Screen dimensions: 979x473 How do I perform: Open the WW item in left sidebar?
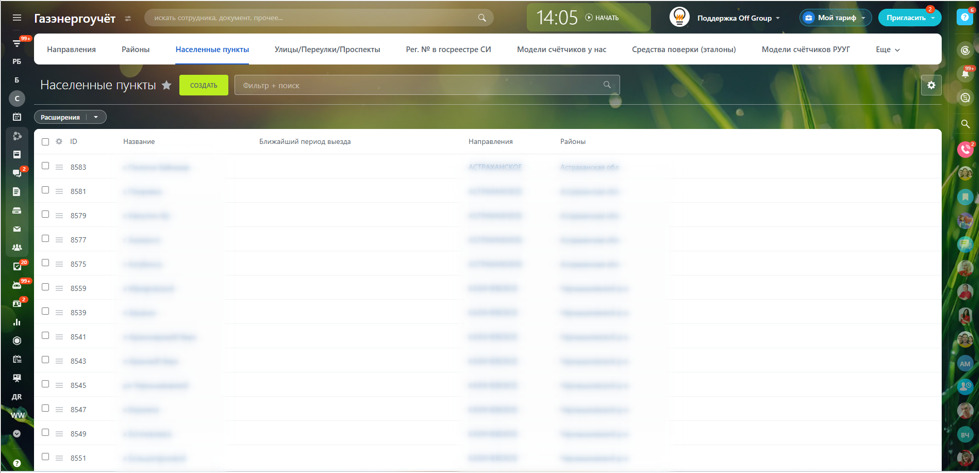(x=17, y=415)
